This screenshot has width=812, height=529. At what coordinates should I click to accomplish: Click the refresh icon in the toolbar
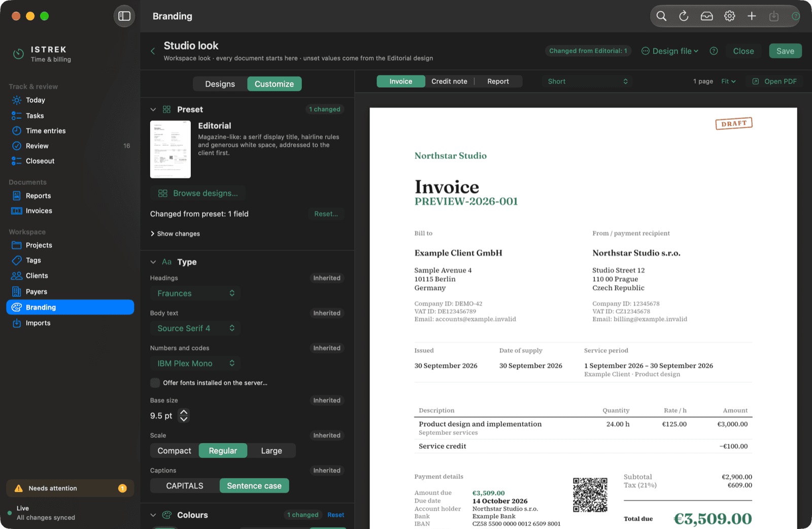[684, 16]
